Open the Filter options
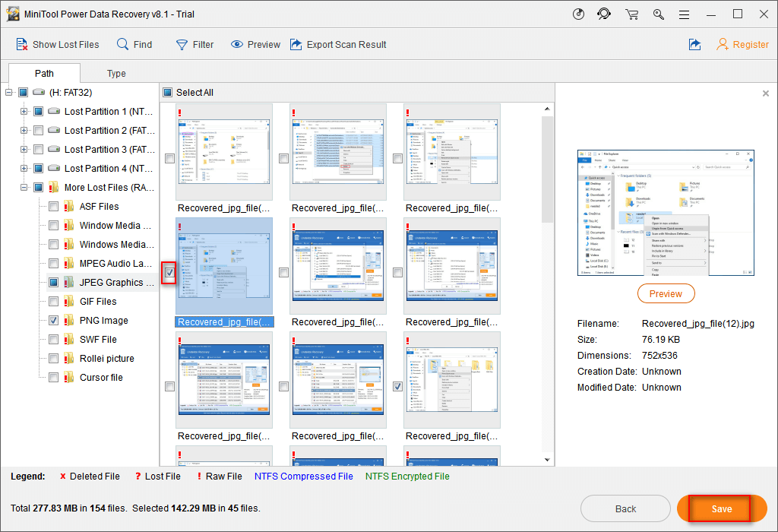This screenshot has height=532, width=778. (194, 44)
